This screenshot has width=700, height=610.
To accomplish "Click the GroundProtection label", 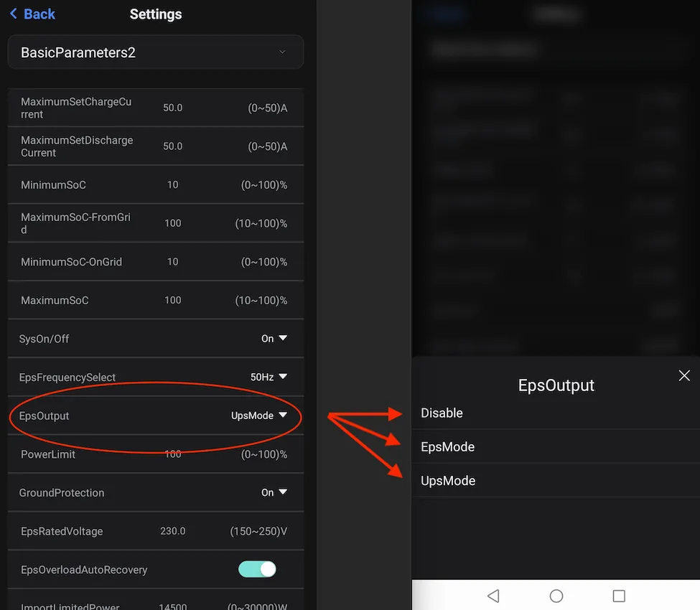I will tap(62, 492).
